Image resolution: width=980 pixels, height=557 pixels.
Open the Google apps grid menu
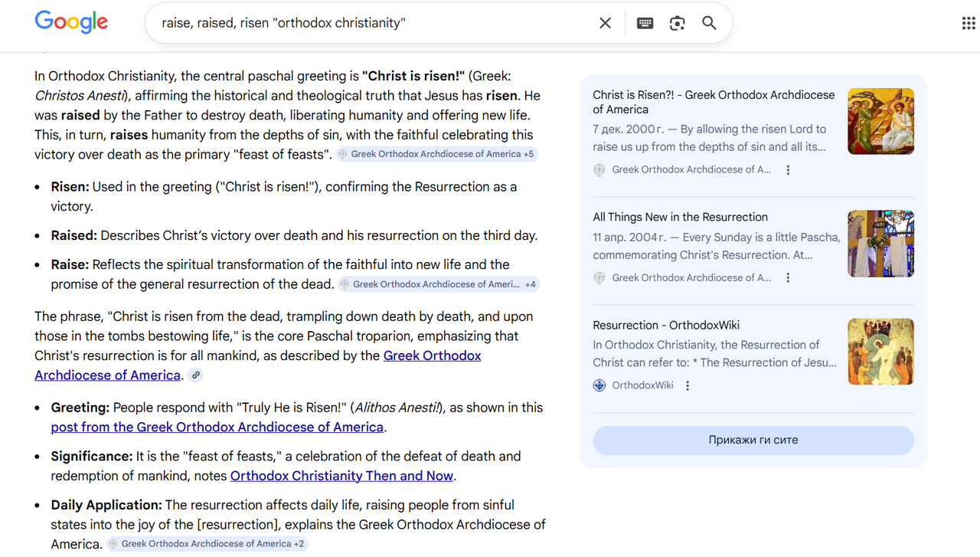pos(969,23)
